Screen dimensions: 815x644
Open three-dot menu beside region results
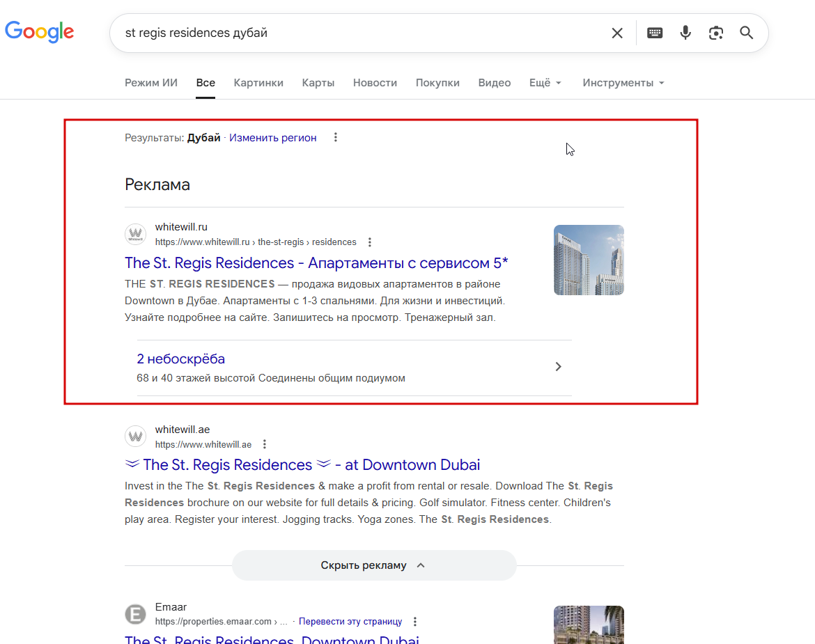tap(336, 137)
